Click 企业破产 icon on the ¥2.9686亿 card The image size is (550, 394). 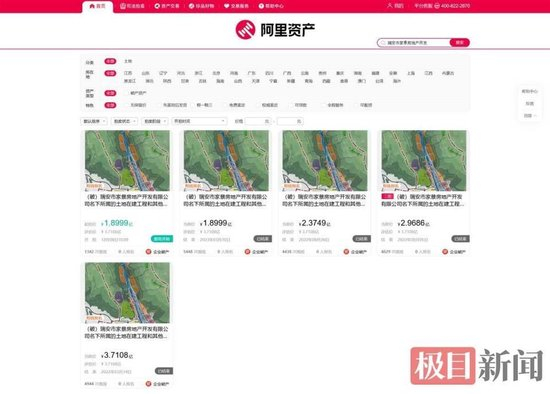click(x=445, y=252)
